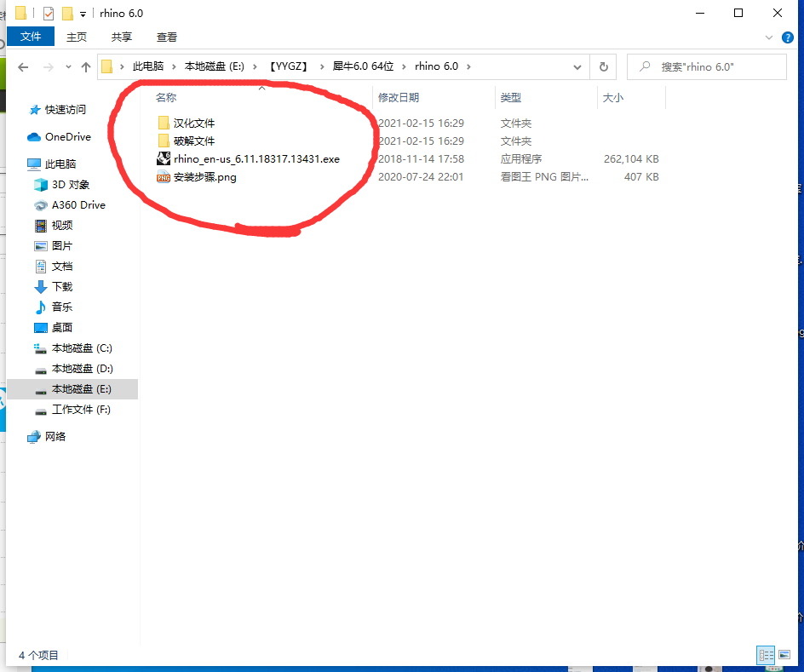Expand the chevron after rhino 6.0 breadcrumb

pyautogui.click(x=468, y=66)
